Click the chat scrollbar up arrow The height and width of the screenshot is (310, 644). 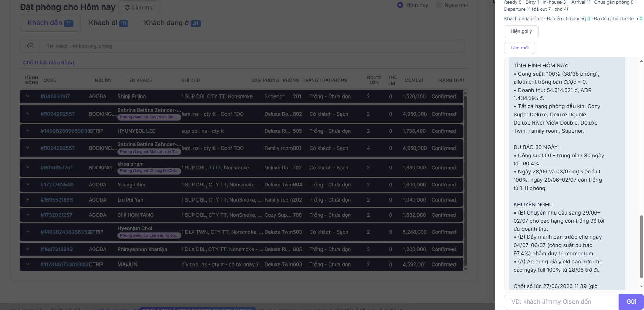pyautogui.click(x=641, y=61)
